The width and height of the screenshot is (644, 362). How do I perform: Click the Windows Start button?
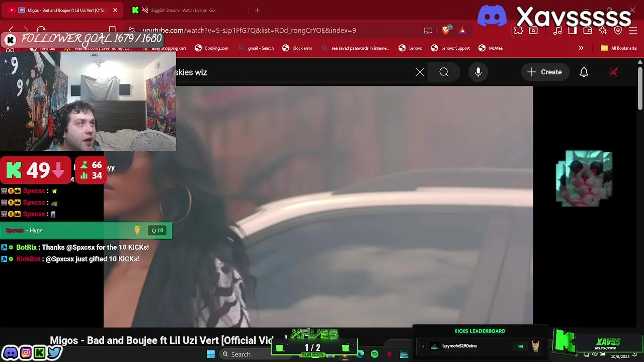point(211,354)
